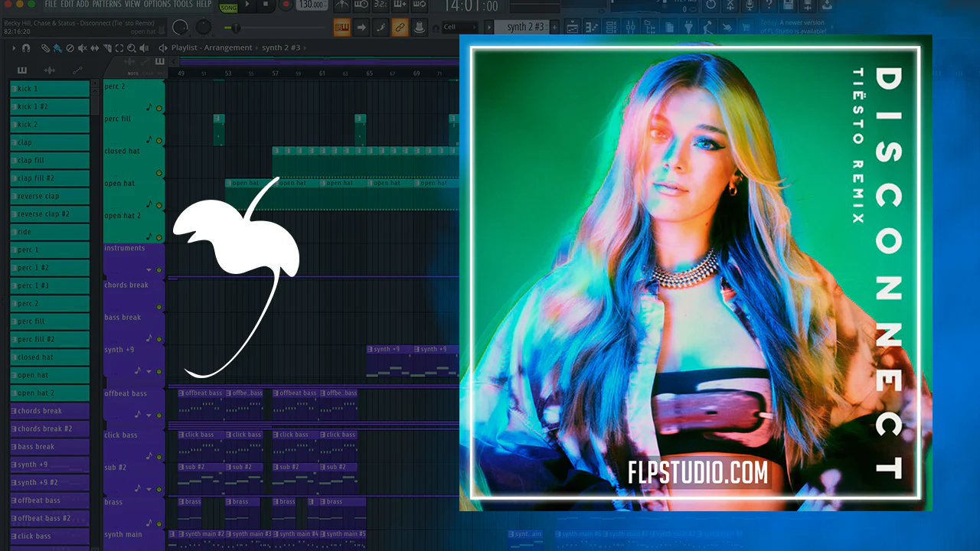Select the playlist Playback speaker tool
Image resolution: width=980 pixels, height=551 pixels.
click(143, 47)
